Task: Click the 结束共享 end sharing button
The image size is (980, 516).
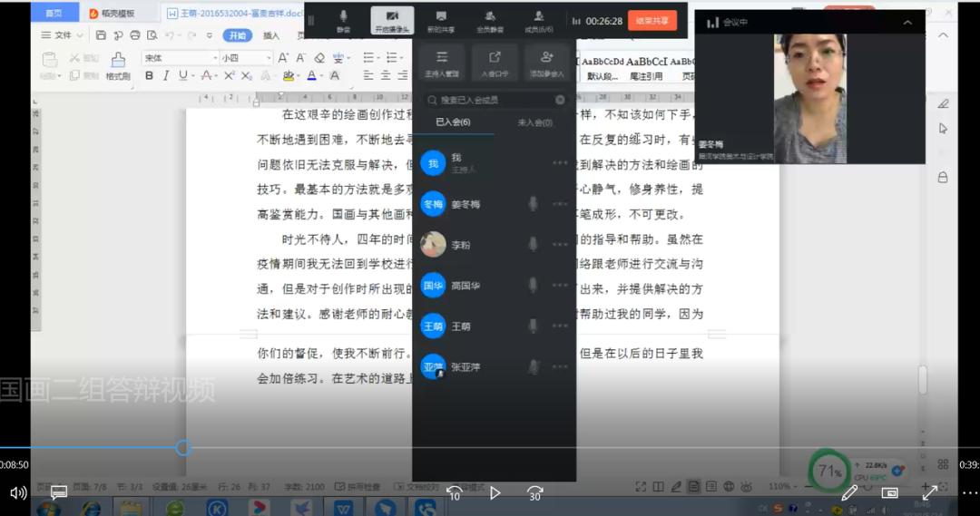Action: tap(652, 20)
